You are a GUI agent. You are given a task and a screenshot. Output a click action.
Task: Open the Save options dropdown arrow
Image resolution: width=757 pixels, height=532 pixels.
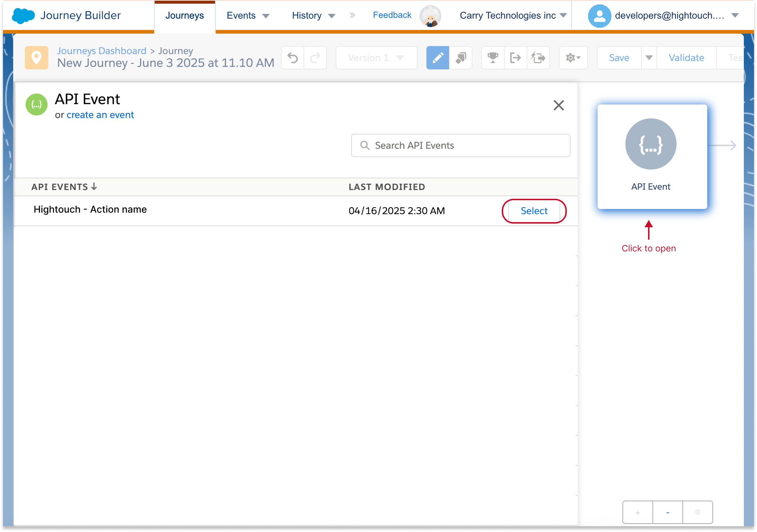pyautogui.click(x=649, y=58)
